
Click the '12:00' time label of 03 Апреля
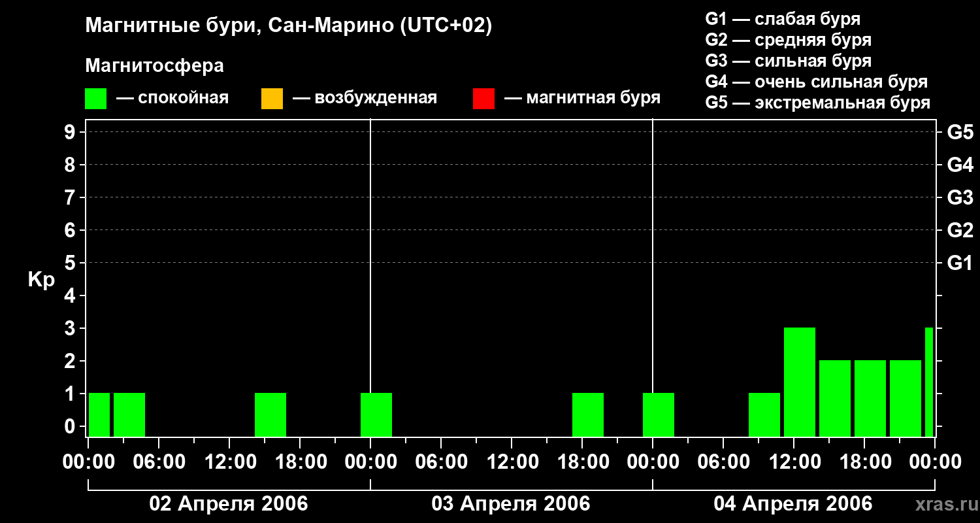click(x=512, y=462)
